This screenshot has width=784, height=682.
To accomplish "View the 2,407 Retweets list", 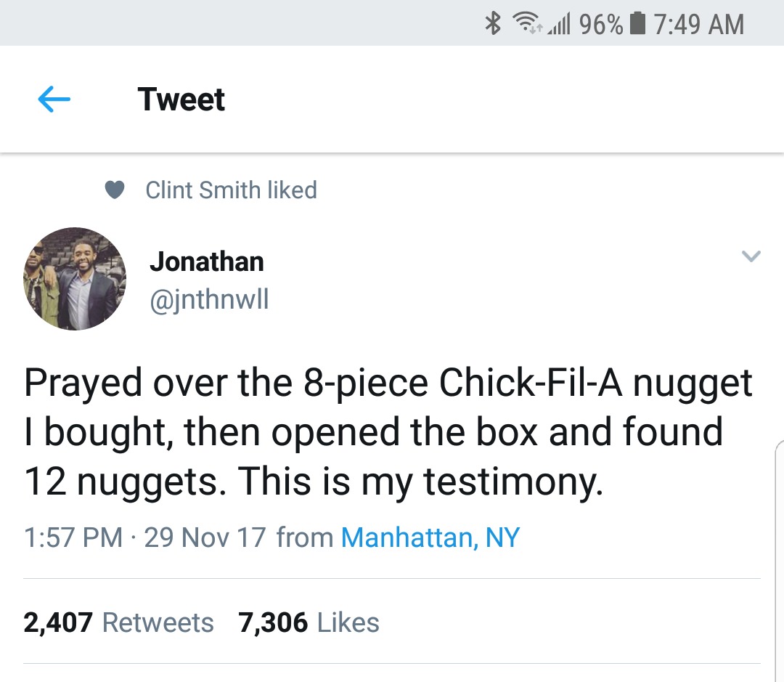I will pyautogui.click(x=118, y=622).
